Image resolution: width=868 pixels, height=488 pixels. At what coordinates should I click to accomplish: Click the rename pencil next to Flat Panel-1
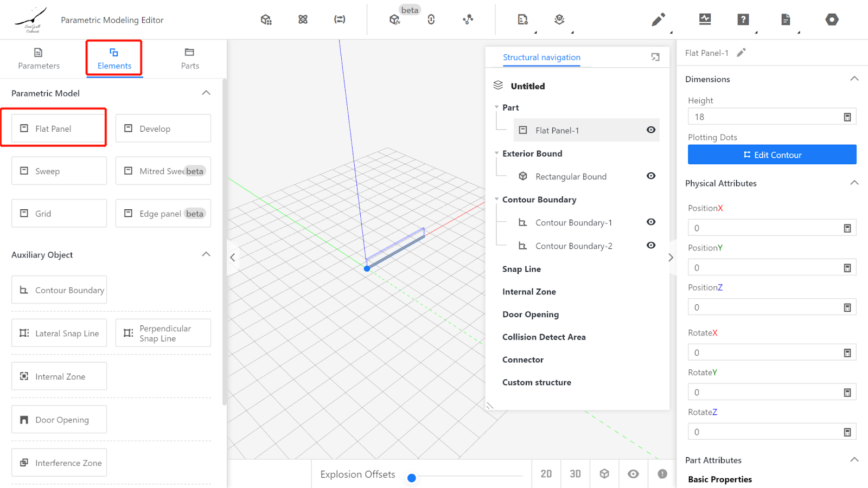tap(741, 53)
